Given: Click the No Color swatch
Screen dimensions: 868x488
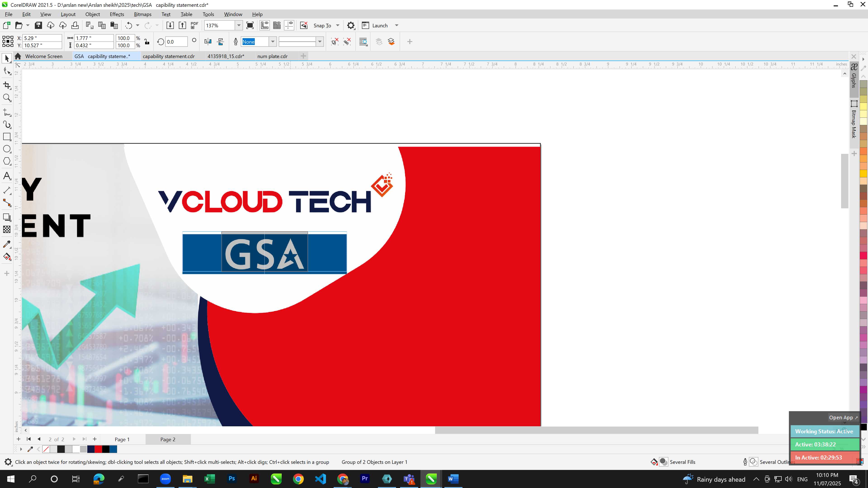Looking at the screenshot, I should (46, 449).
